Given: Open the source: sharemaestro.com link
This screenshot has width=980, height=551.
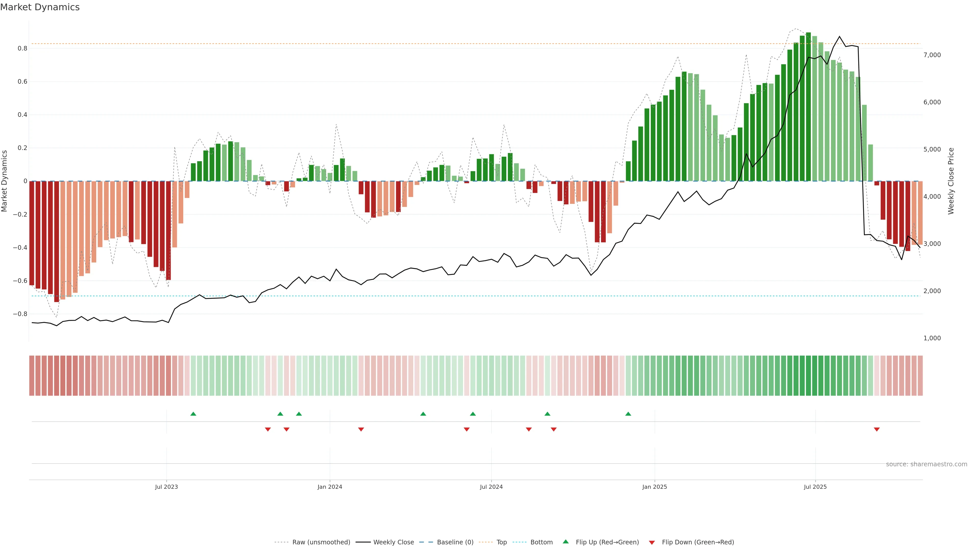Looking at the screenshot, I should [x=926, y=464].
